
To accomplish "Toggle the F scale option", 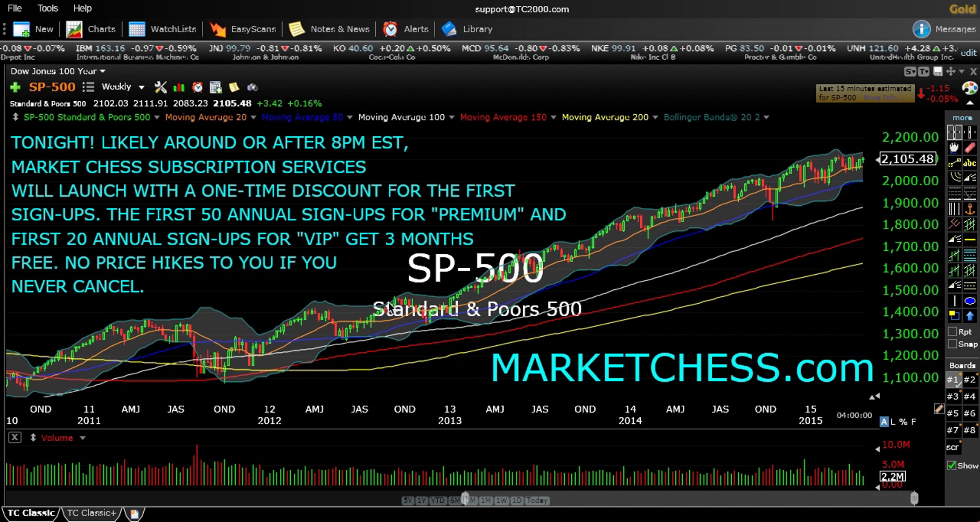I will click(913, 422).
